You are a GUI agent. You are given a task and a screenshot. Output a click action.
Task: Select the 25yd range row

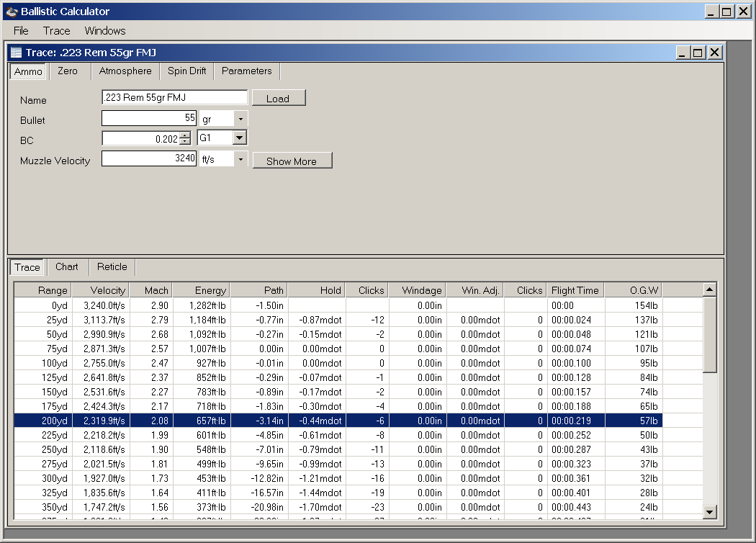338,320
